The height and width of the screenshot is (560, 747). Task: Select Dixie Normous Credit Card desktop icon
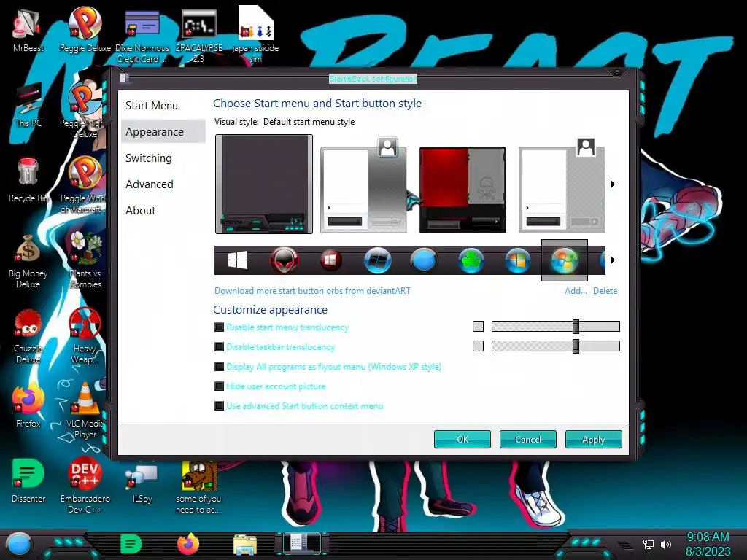(142, 36)
